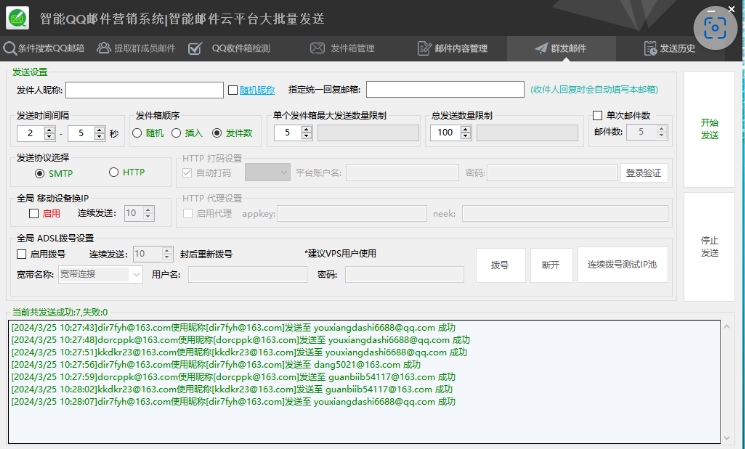Screen dimensions: 745x449
Task: Click the 拨号 button
Action: 501,265
